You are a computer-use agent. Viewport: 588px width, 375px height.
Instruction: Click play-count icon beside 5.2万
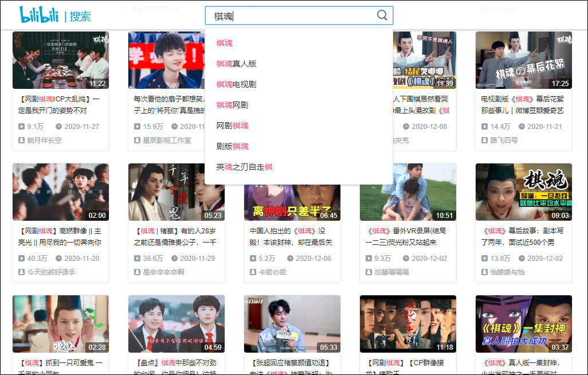pos(253,258)
